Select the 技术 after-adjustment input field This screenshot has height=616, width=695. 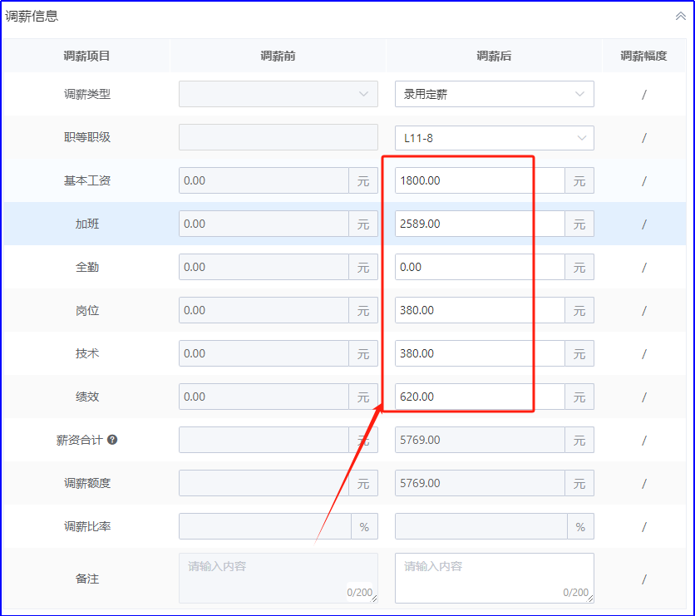pos(479,353)
